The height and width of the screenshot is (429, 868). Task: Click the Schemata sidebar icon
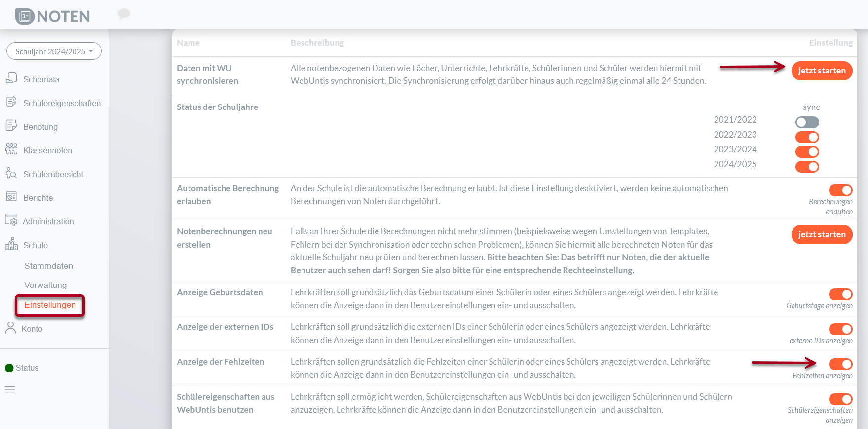(x=11, y=78)
